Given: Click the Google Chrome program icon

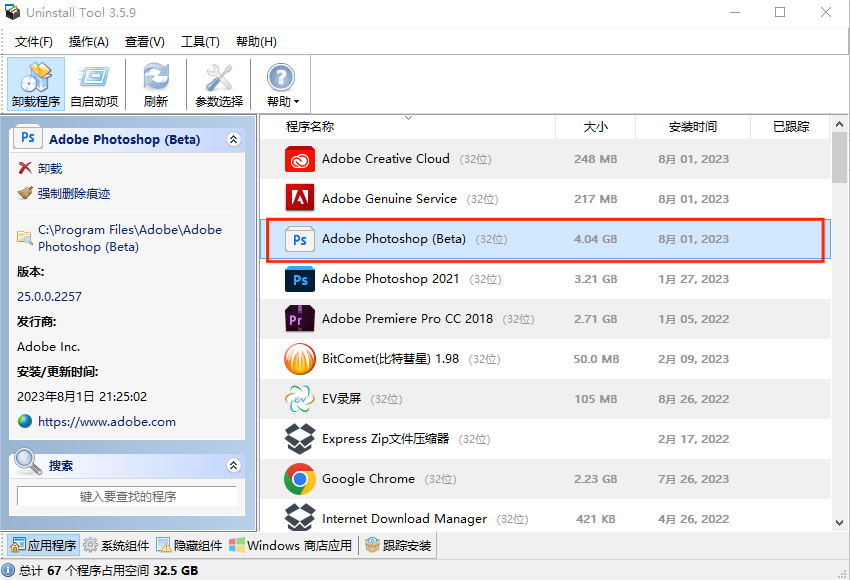Looking at the screenshot, I should (x=299, y=478).
